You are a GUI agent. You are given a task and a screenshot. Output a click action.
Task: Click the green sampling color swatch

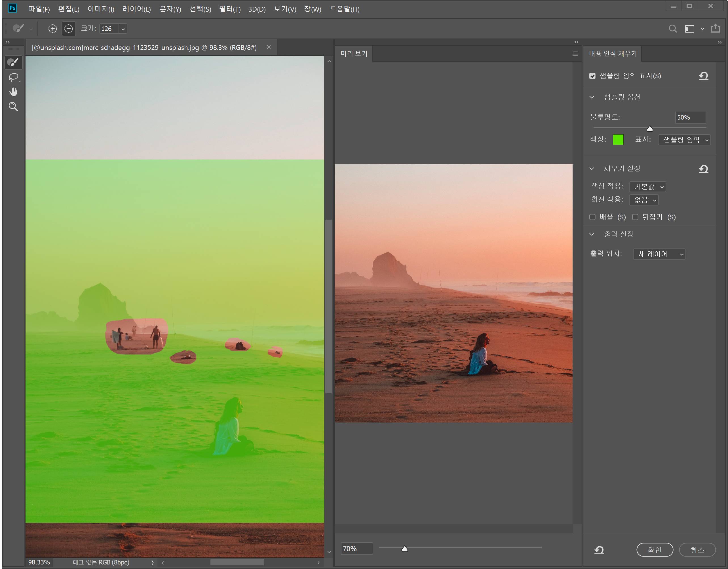click(618, 140)
